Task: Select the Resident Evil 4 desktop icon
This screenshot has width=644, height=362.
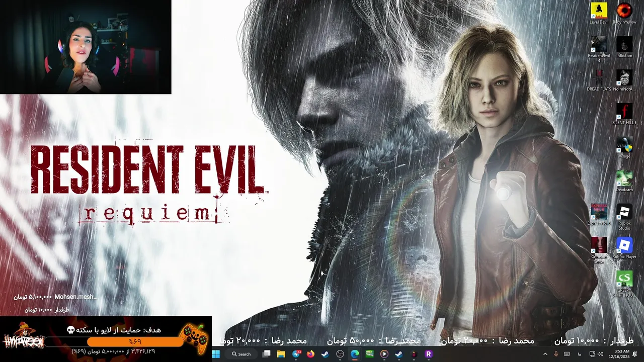Action: click(x=599, y=49)
